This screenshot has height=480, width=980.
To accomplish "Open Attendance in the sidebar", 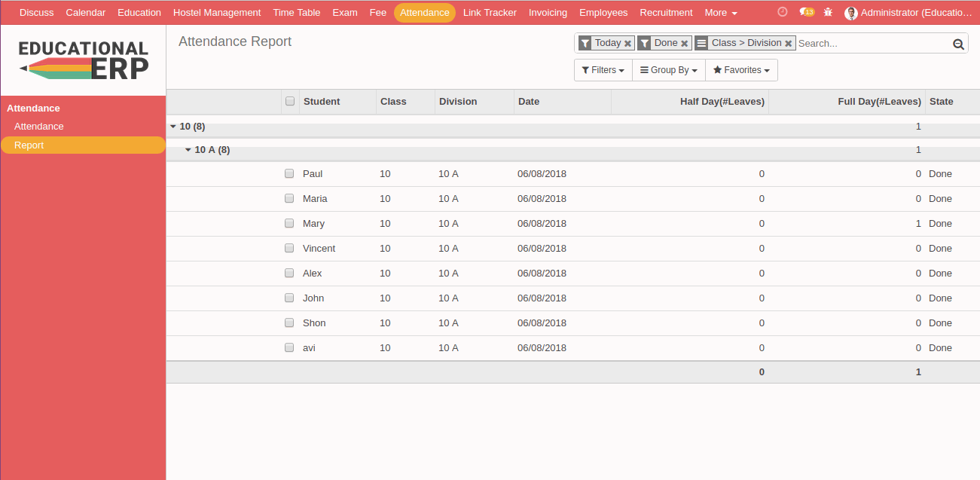I will [39, 127].
